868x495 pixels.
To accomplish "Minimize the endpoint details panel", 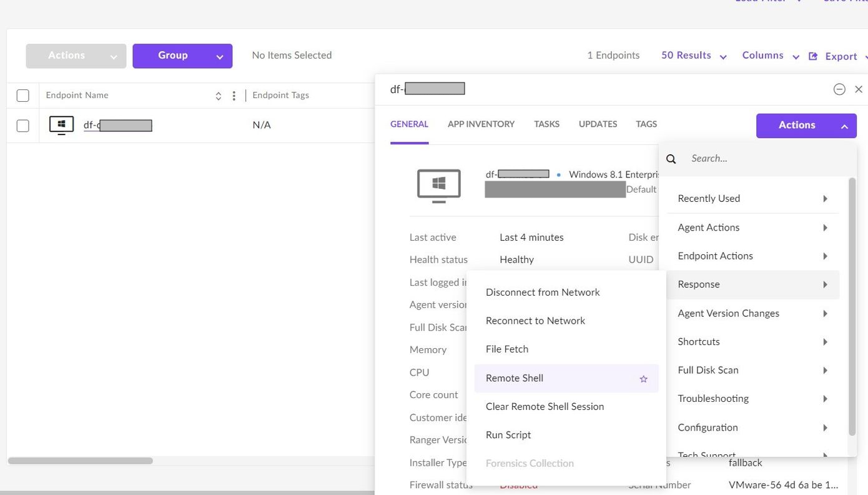I will pos(839,89).
